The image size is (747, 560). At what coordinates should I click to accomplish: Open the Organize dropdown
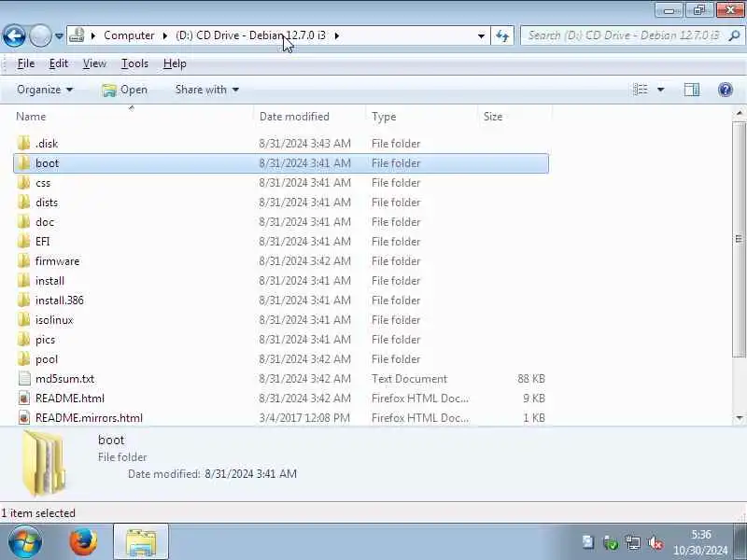click(x=45, y=90)
